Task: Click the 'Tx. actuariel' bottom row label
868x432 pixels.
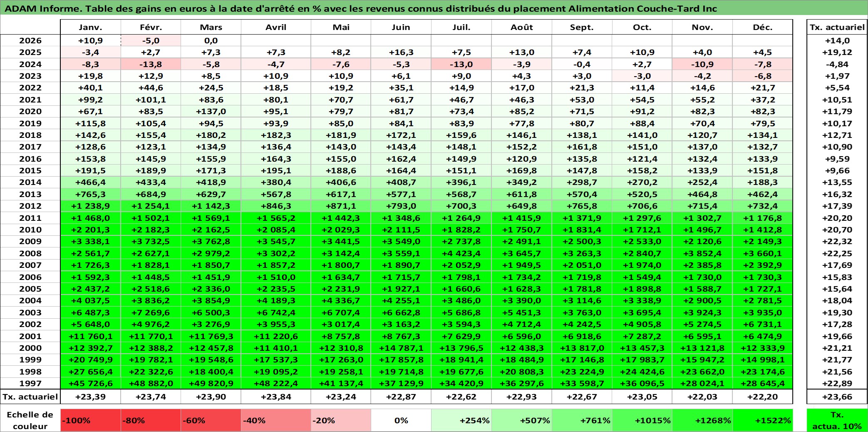Action: [30, 397]
